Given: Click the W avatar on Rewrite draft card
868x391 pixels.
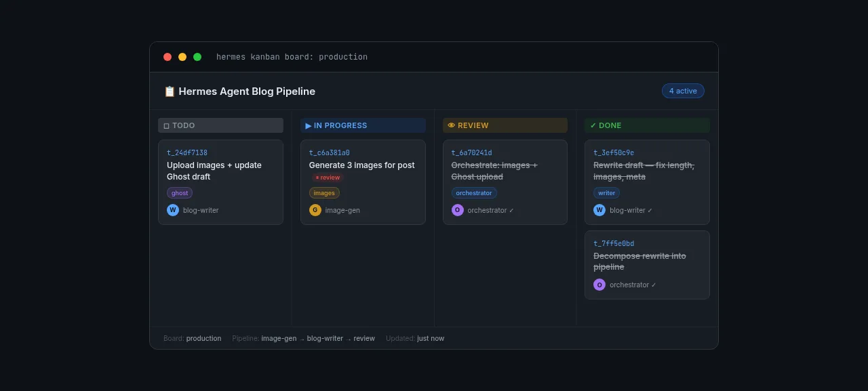Looking at the screenshot, I should pos(599,210).
